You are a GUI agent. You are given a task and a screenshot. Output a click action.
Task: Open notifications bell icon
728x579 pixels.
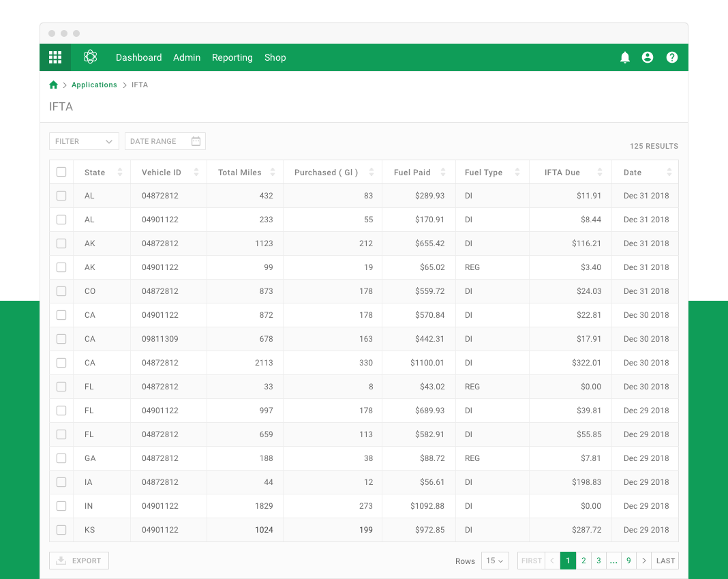point(625,57)
